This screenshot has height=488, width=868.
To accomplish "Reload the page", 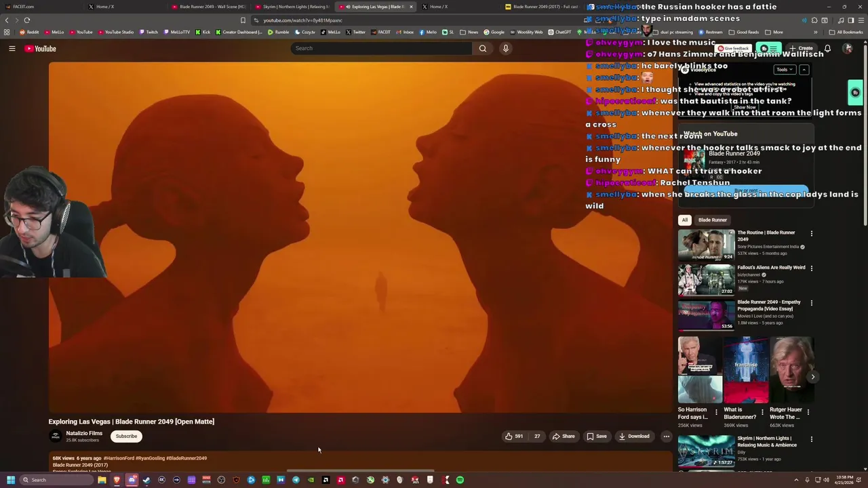I will tap(26, 20).
